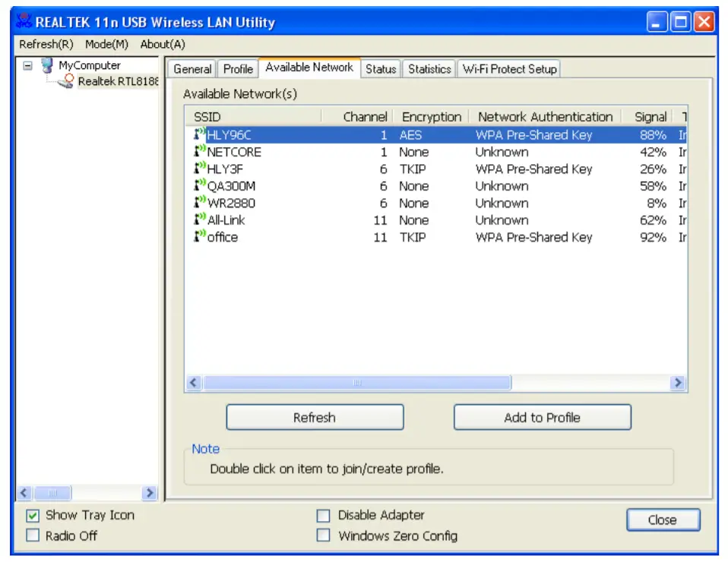Click right arrow of network list scrollbar
728x562 pixels.
[x=678, y=384]
